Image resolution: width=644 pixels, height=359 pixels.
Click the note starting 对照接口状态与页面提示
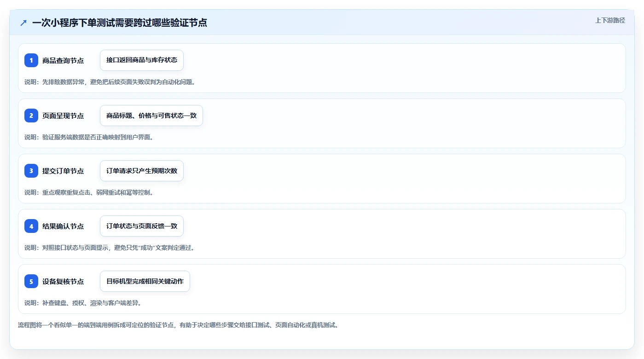110,248
